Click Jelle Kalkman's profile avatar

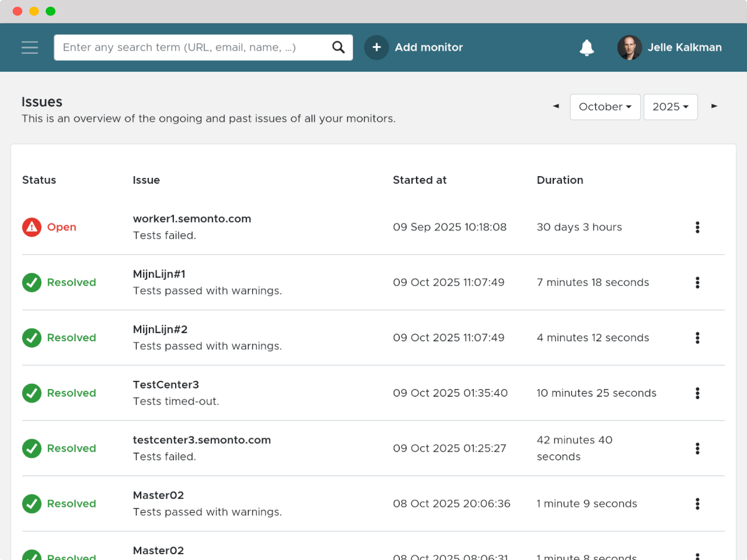tap(629, 47)
